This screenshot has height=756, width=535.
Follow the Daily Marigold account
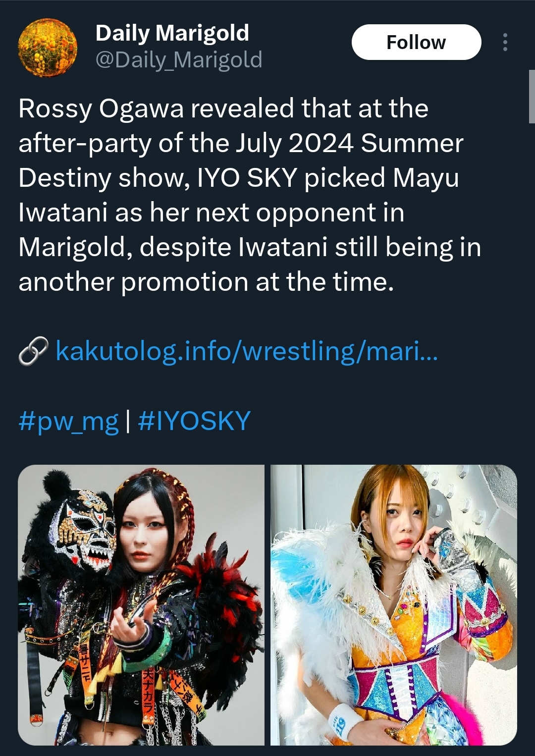(x=416, y=42)
